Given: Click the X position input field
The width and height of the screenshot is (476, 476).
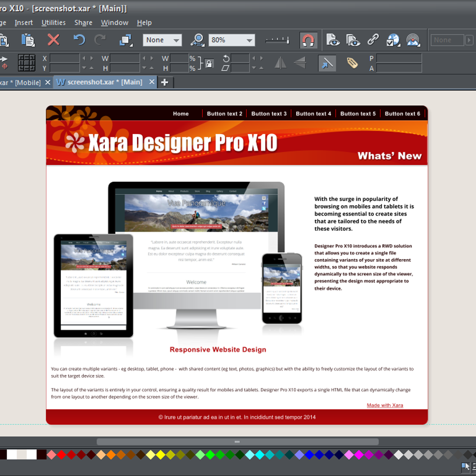Looking at the screenshot, I should click(65, 58).
